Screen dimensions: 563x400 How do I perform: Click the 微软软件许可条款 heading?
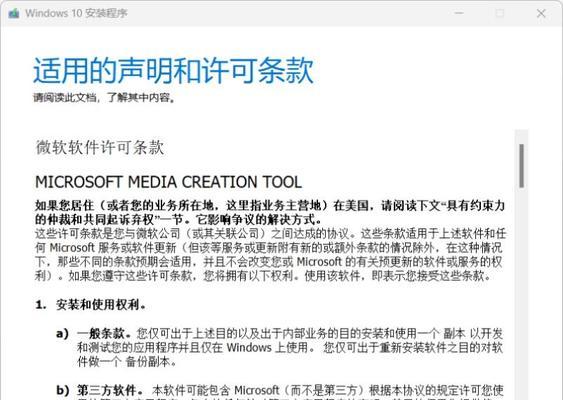100,147
